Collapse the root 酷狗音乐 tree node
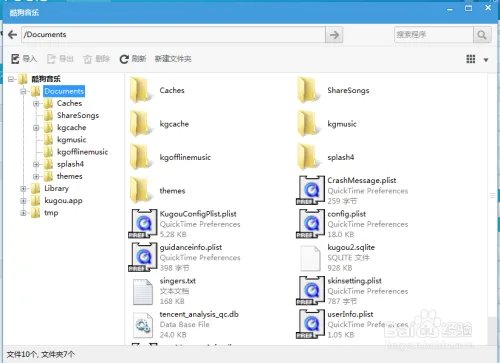 pyautogui.click(x=11, y=79)
